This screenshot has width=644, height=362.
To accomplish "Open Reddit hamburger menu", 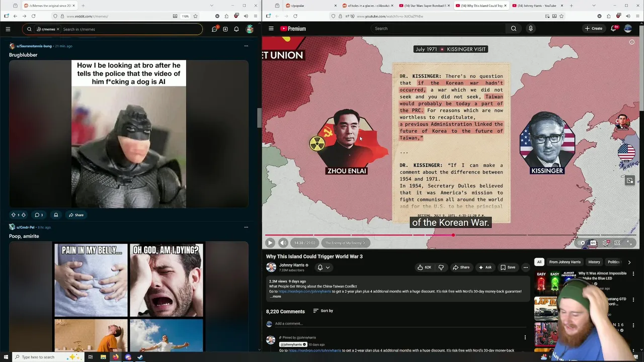I will coord(8,29).
